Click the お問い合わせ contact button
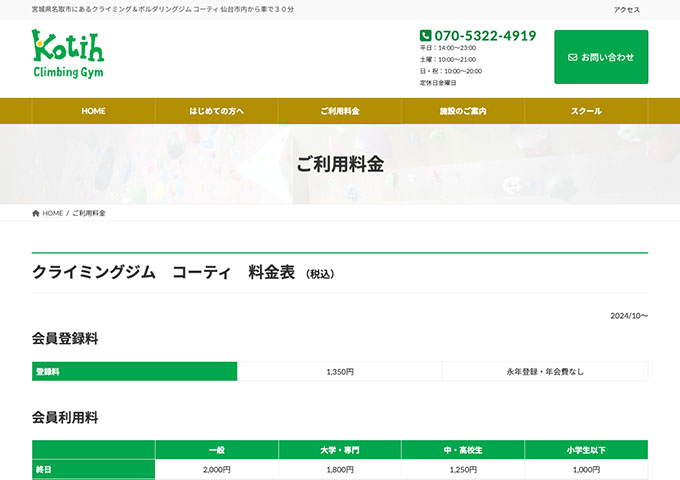The image size is (680, 480). 601,57
